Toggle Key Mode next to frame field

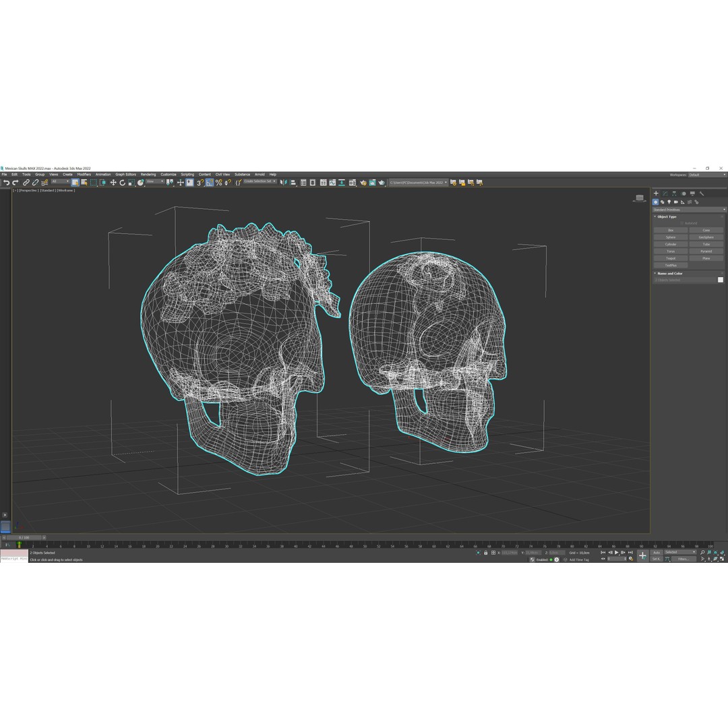(603, 559)
